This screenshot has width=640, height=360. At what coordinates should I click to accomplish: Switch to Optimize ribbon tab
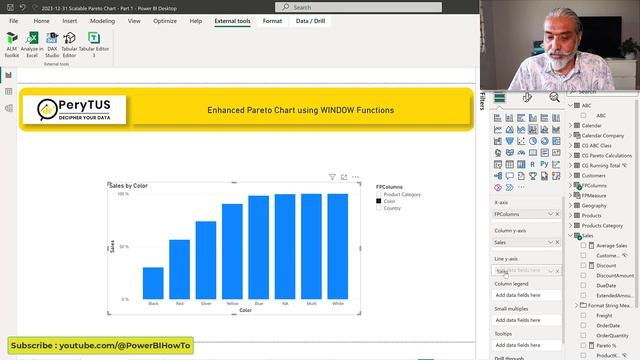click(x=165, y=21)
